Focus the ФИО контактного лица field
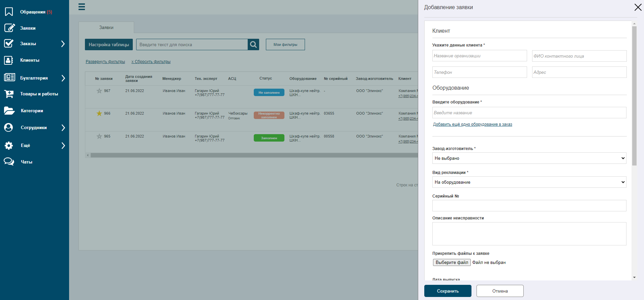644x300 pixels. (x=579, y=56)
